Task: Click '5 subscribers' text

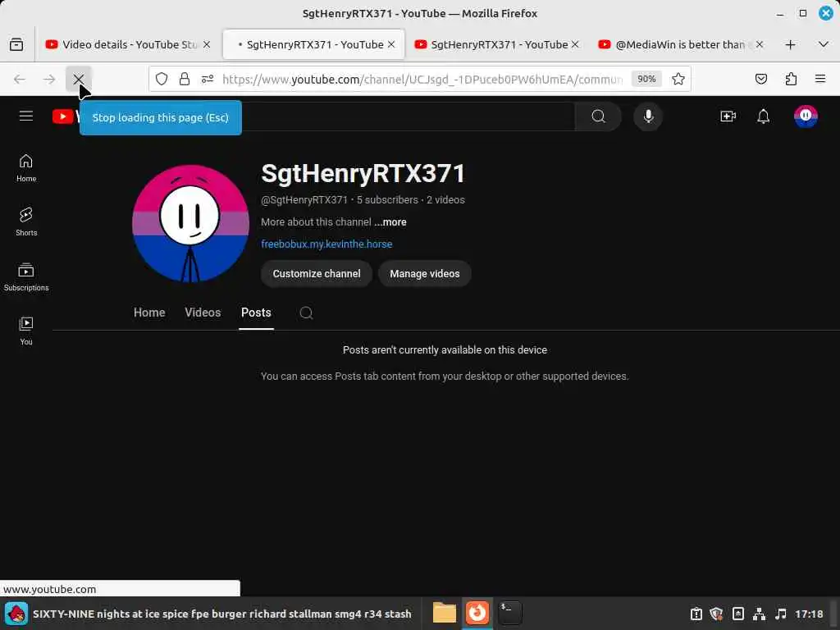Action: 387,200
